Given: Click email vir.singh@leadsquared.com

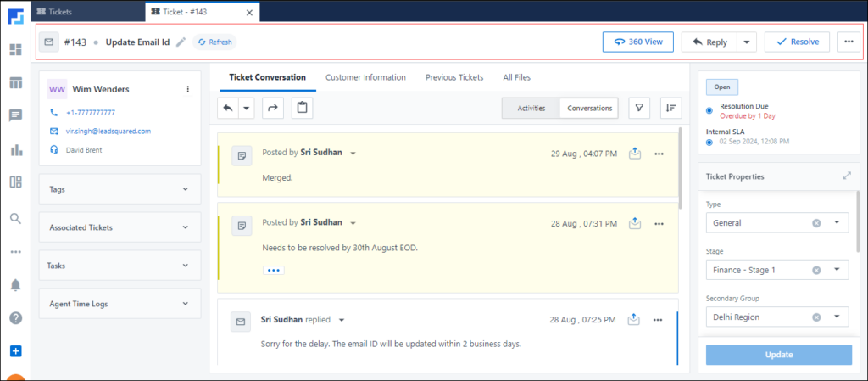Looking at the screenshot, I should pyautogui.click(x=108, y=132).
